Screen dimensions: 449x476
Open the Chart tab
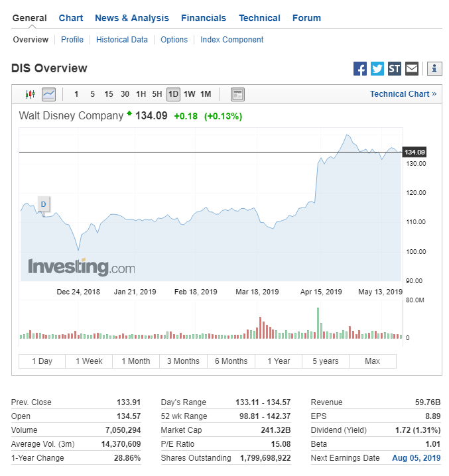tap(71, 18)
